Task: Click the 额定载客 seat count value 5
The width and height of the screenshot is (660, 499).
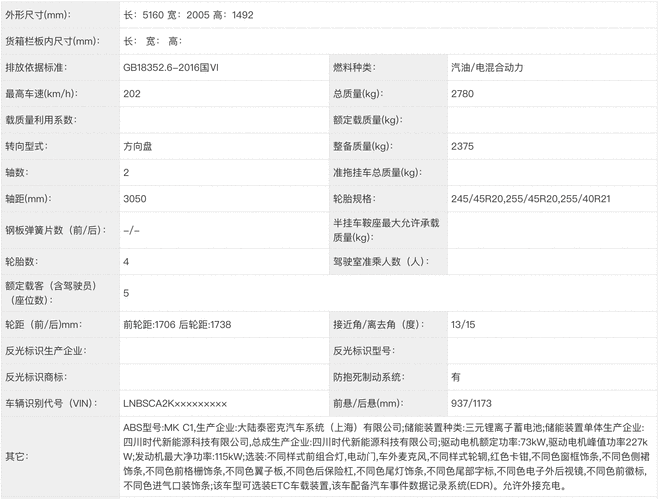Action: click(126, 293)
